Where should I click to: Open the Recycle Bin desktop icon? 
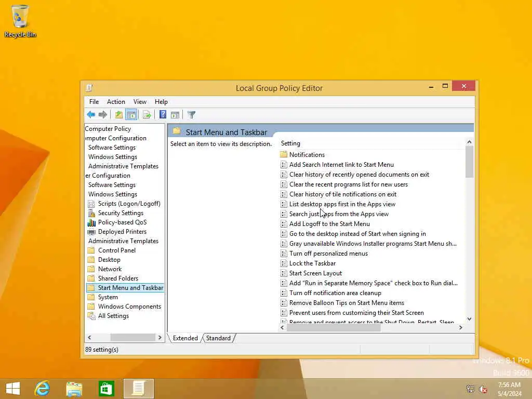pyautogui.click(x=20, y=21)
